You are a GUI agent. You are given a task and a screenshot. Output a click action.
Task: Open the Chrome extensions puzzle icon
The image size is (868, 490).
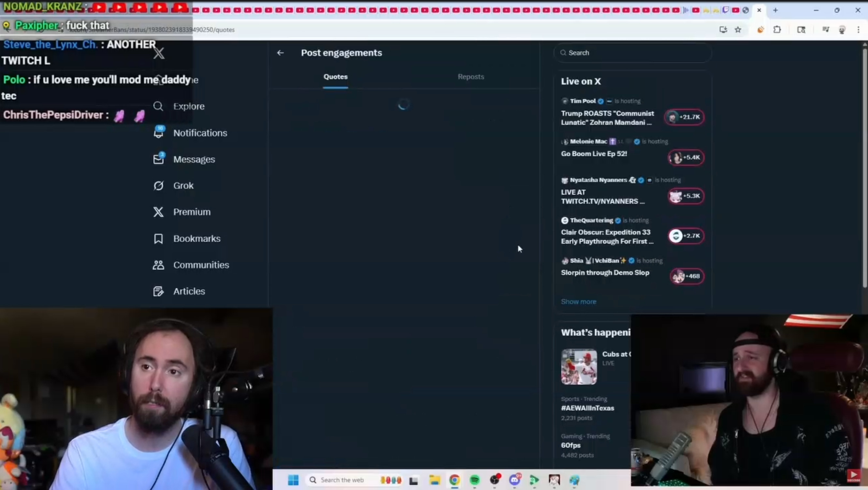(x=777, y=30)
